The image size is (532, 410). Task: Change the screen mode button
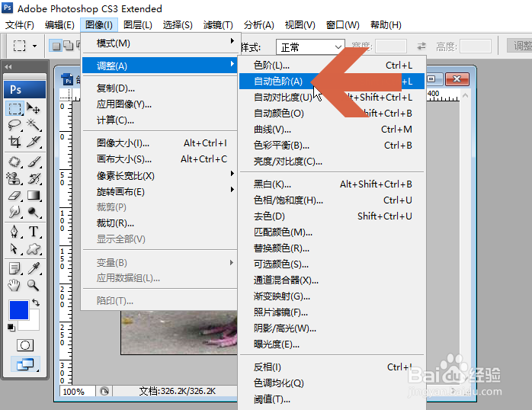(24, 364)
